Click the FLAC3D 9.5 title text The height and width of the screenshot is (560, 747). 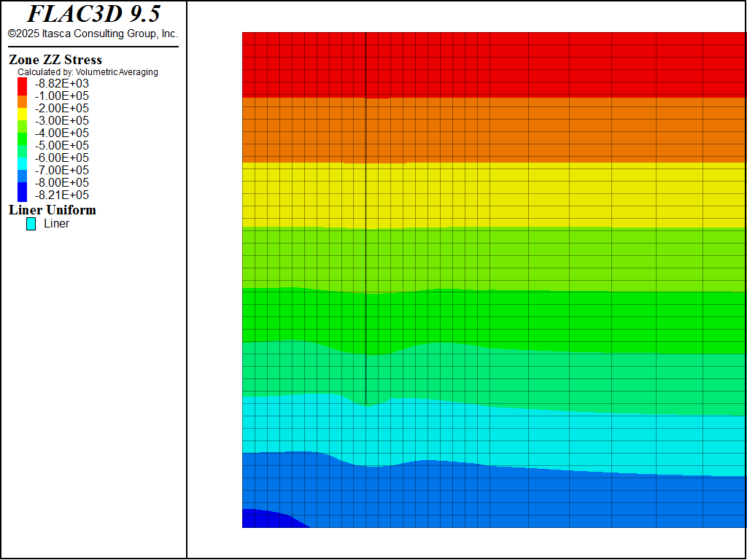pos(93,14)
